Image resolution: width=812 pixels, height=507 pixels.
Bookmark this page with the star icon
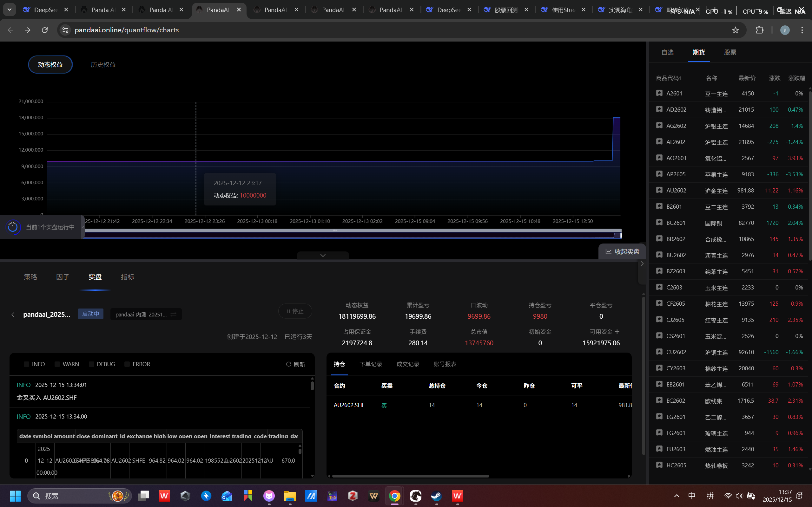[x=735, y=30]
